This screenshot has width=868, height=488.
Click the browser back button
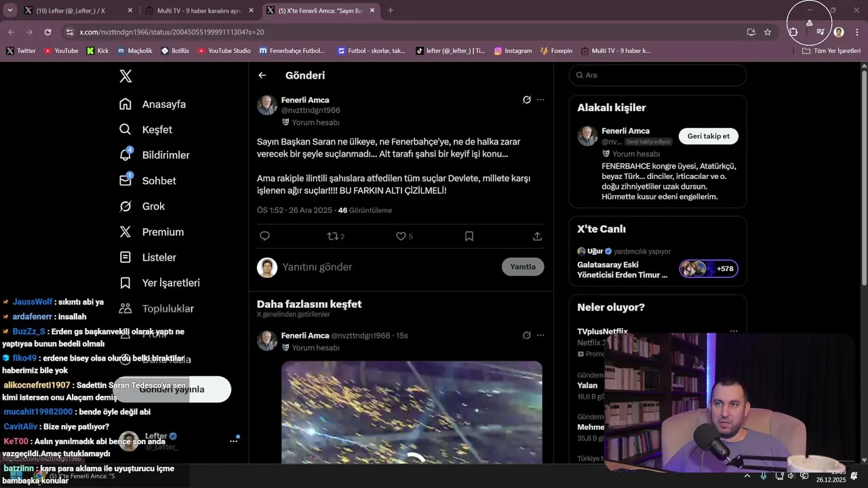pyautogui.click(x=12, y=32)
